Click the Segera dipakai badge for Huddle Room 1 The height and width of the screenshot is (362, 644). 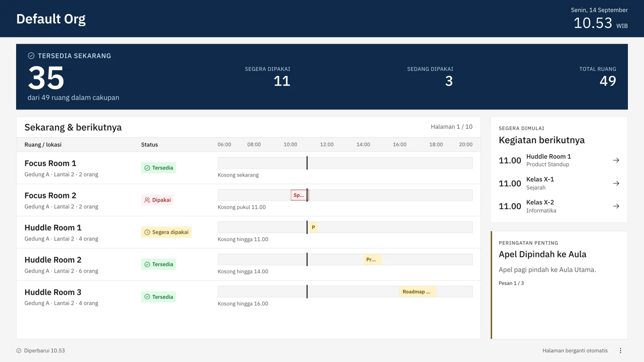[x=166, y=232]
